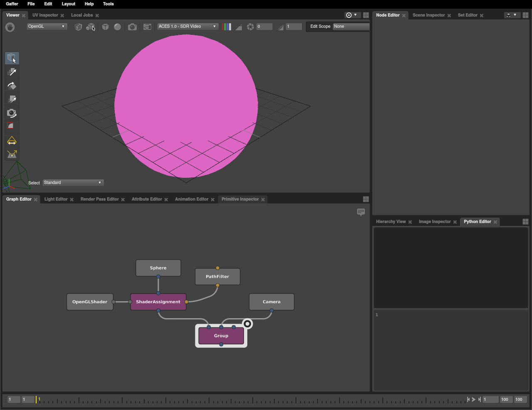Switch to the Local Jobs tab
This screenshot has height=410, width=532.
coord(82,15)
